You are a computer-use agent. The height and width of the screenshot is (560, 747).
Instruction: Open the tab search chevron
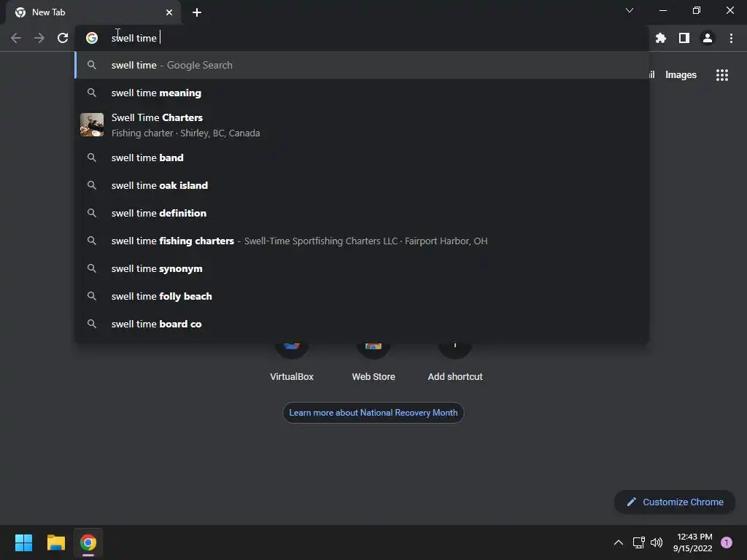coord(630,10)
